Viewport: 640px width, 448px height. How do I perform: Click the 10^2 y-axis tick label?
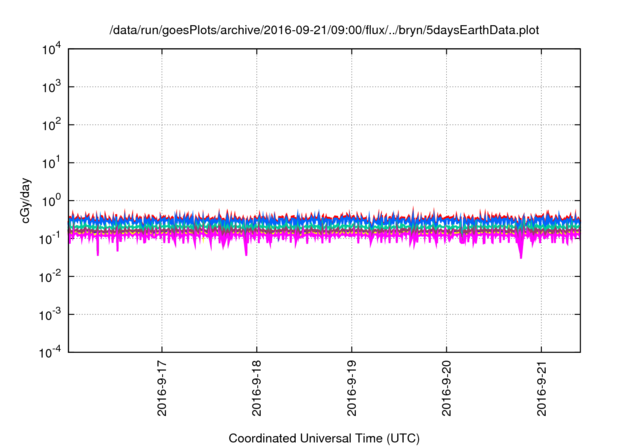(x=50, y=125)
